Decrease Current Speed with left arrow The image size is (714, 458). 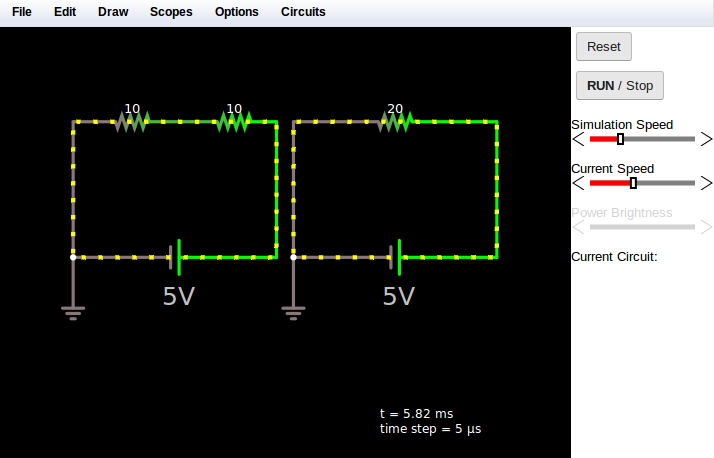[x=578, y=183]
